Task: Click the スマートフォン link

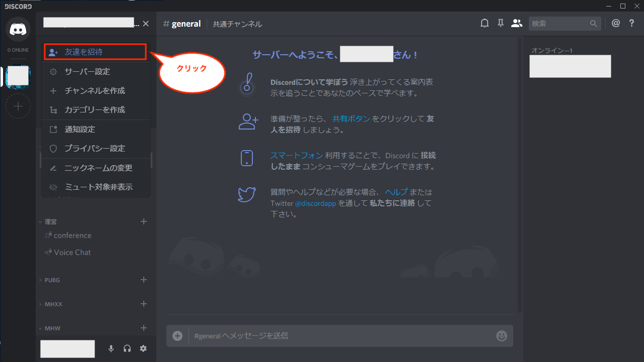Action: point(297,156)
